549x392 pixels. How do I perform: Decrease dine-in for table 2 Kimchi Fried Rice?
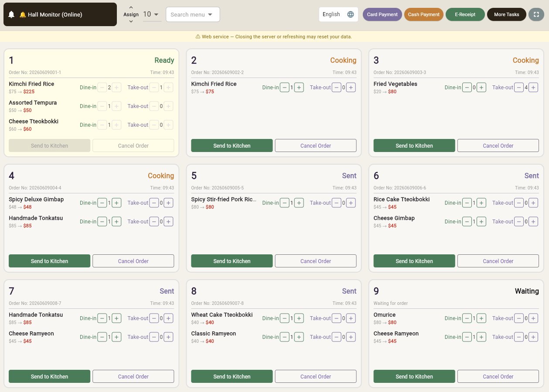pyautogui.click(x=285, y=88)
